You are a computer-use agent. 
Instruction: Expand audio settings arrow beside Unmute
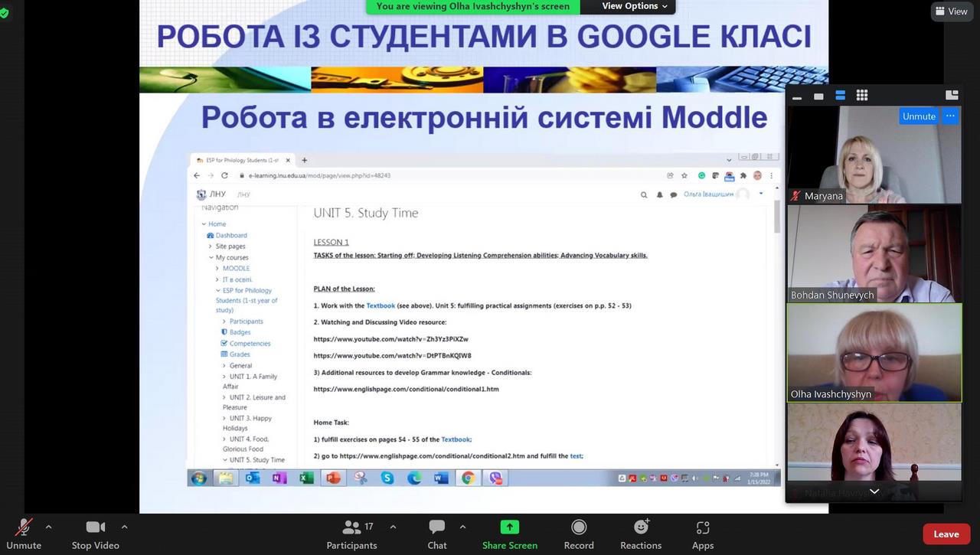click(49, 527)
